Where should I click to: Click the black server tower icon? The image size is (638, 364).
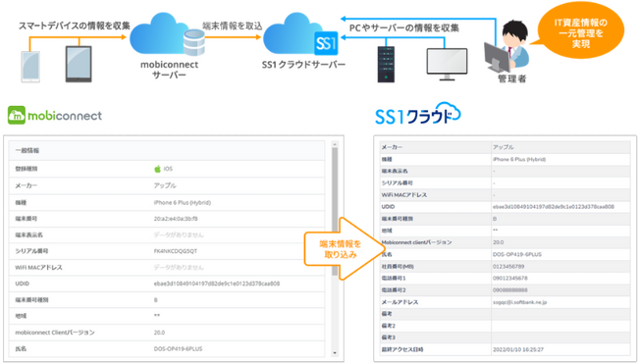[386, 64]
